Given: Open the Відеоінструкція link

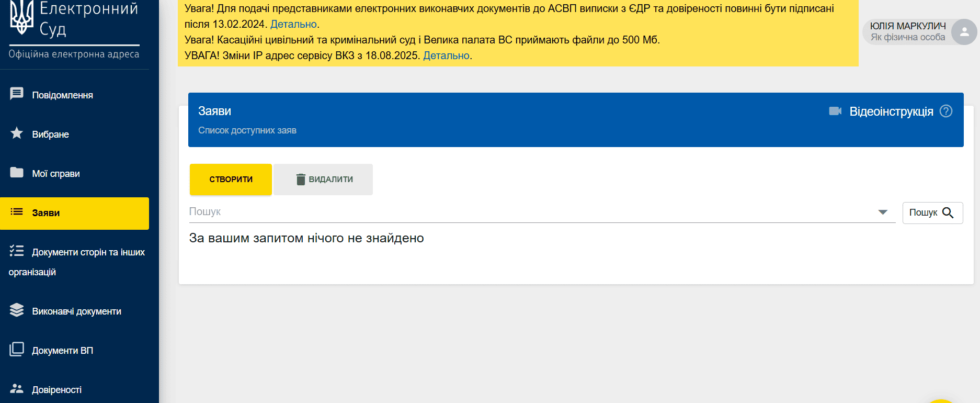Looking at the screenshot, I should pos(891,111).
